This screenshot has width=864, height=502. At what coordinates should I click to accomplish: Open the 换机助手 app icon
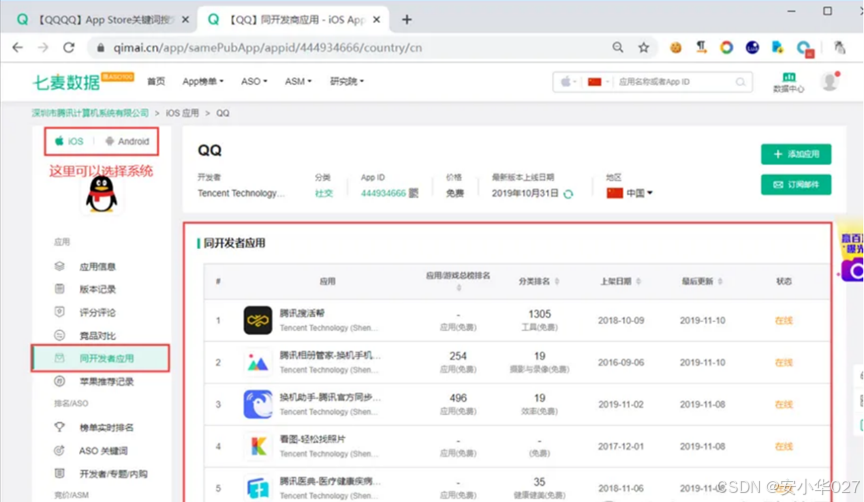pos(258,404)
